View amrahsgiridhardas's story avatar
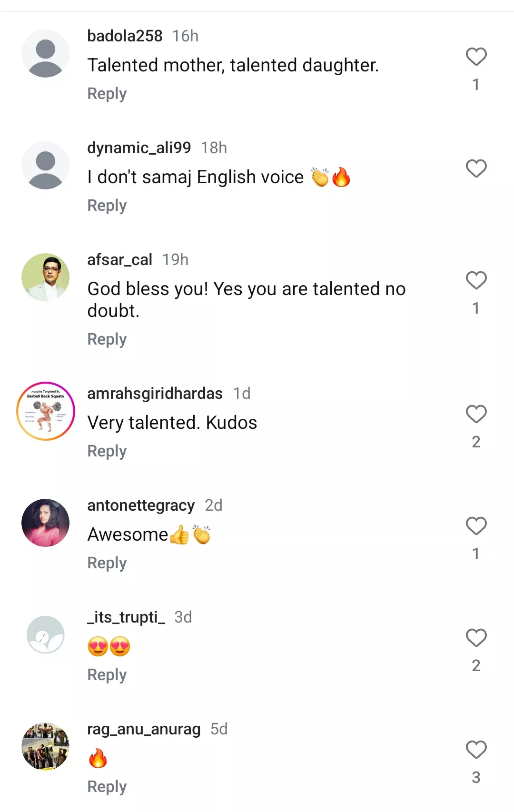The image size is (514, 812). coord(46,411)
